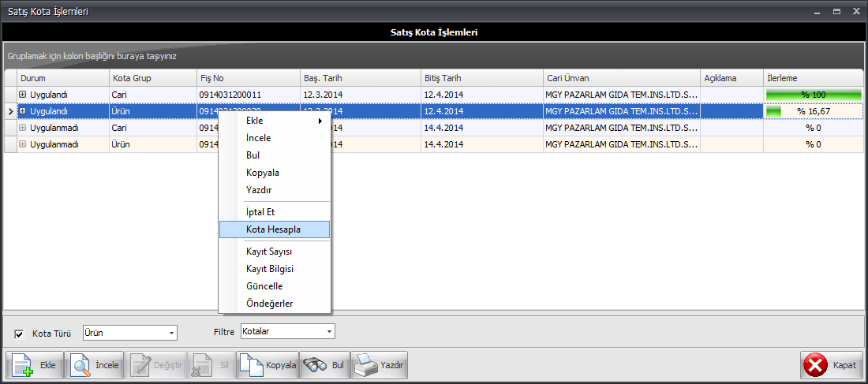Select Öndeğerler in the context menu
The height and width of the screenshot is (384, 868).
point(275,304)
